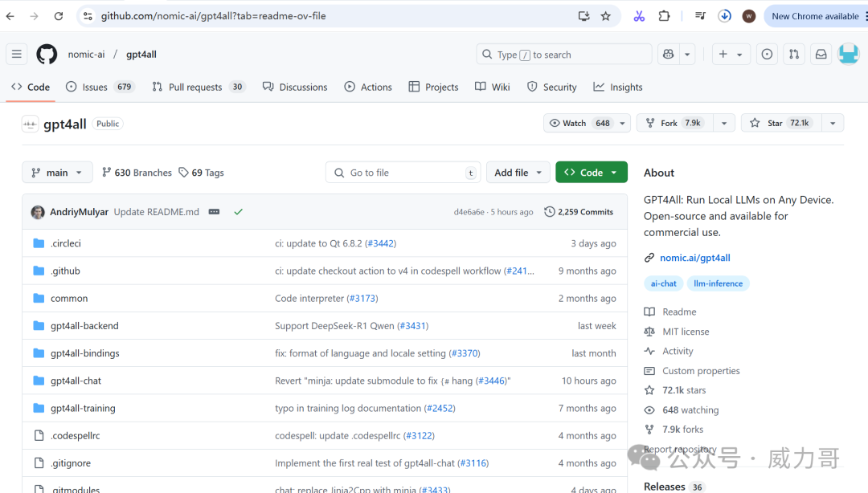
Task: Click the browser back arrow
Action: tap(10, 16)
